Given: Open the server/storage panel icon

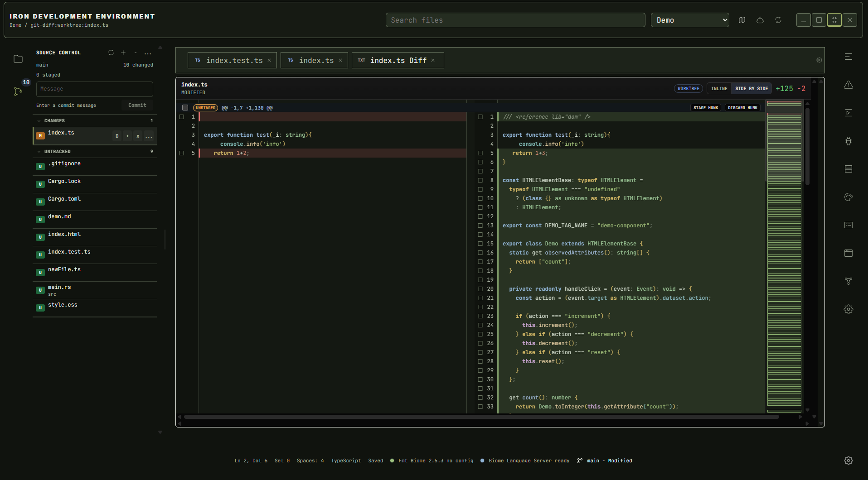Looking at the screenshot, I should pos(849,169).
